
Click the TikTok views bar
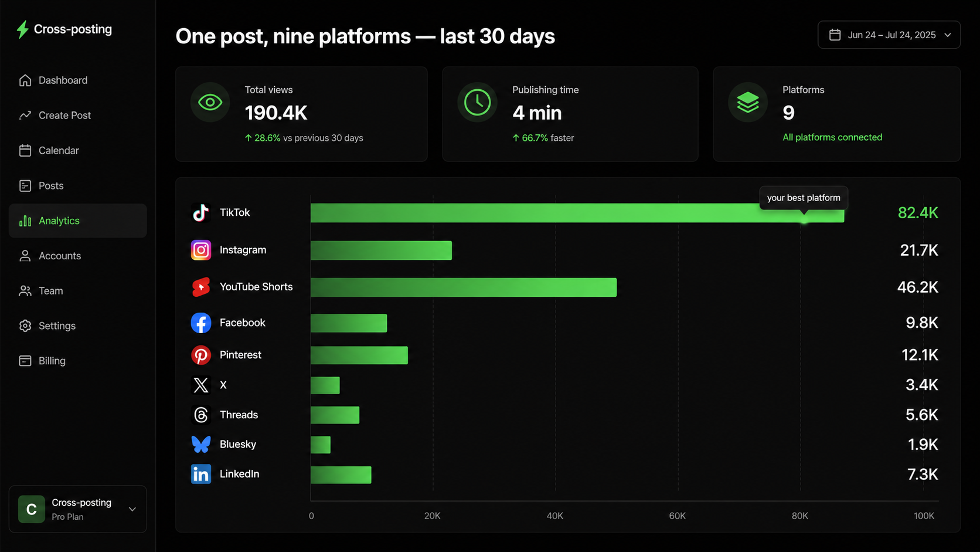point(577,213)
